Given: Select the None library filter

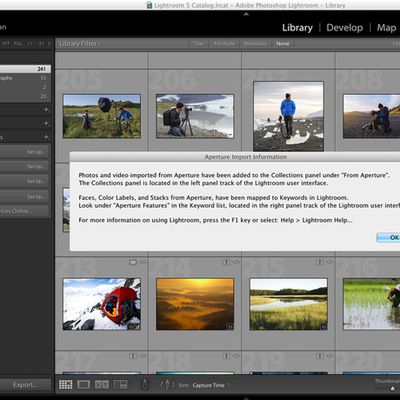Looking at the screenshot, I should coord(283,44).
